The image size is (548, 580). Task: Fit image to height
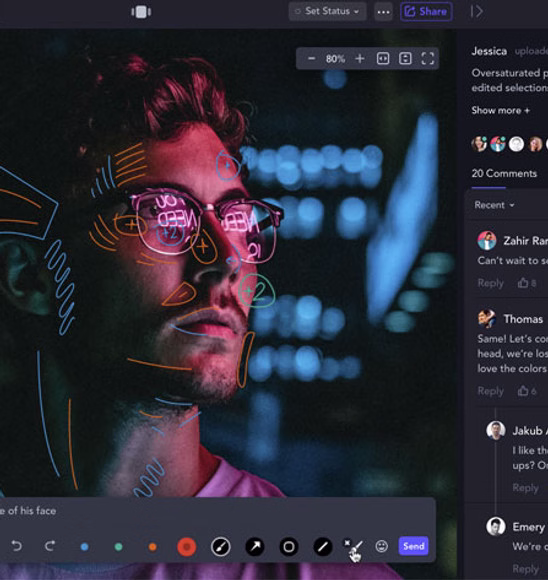pyautogui.click(x=405, y=58)
